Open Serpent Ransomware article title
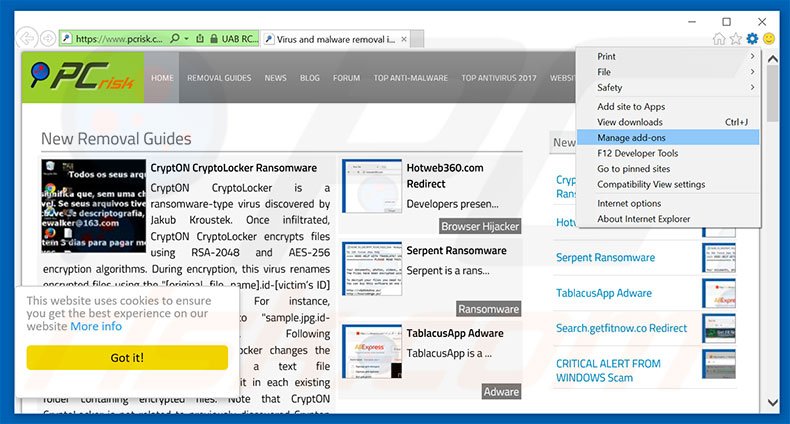790x424 pixels. point(456,251)
